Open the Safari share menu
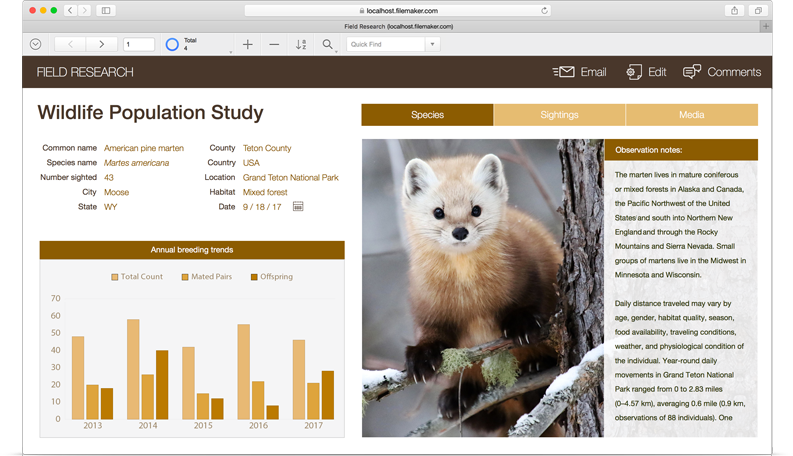This screenshot has width=793, height=456. [x=734, y=10]
